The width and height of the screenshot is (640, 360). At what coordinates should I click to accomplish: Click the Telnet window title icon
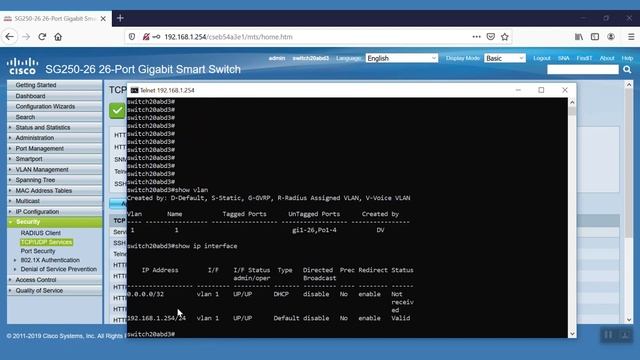click(x=134, y=90)
